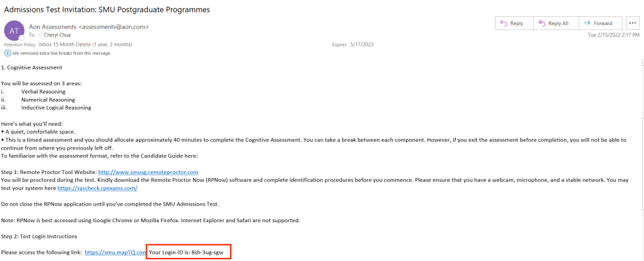
Task: Click the AT sender avatar
Action: point(14,30)
